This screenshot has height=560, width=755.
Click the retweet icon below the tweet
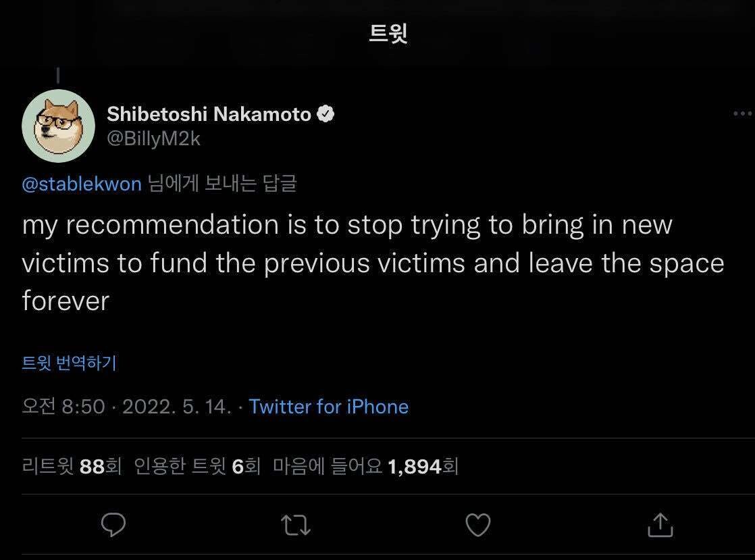(296, 525)
